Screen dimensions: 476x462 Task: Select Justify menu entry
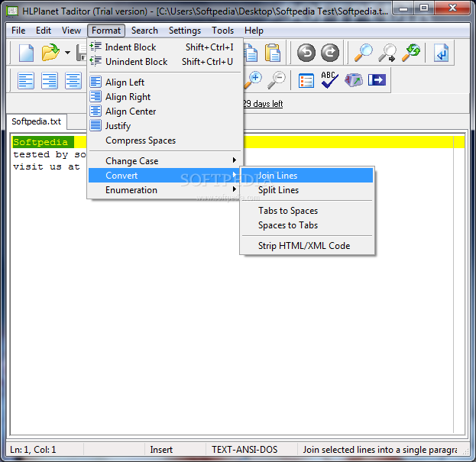pyautogui.click(x=165, y=126)
